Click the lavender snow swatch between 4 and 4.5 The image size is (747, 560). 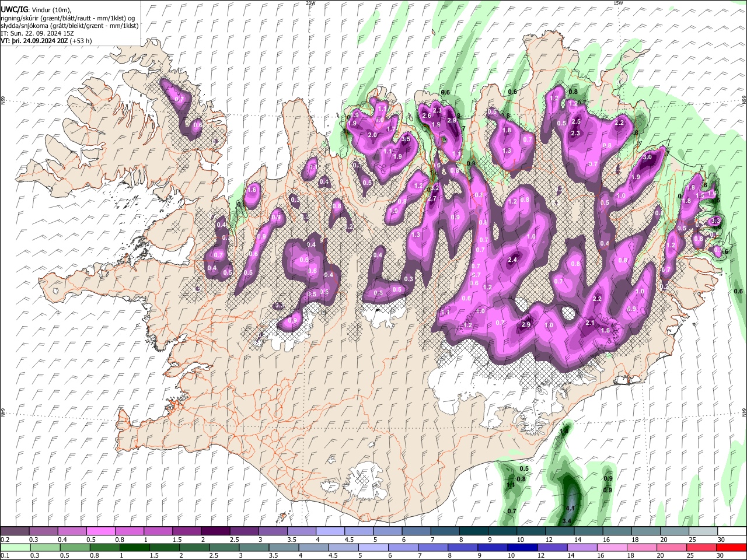click(x=330, y=531)
